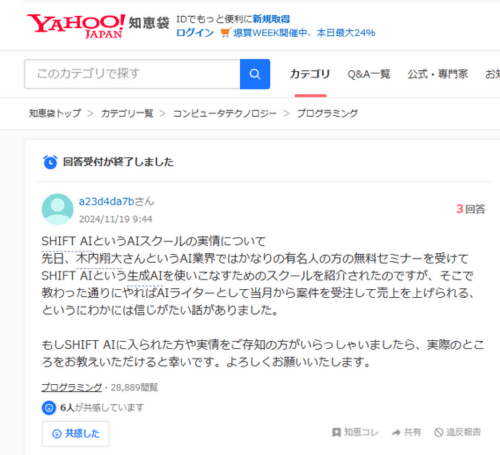Click the 知恵袋 title text
Image resolution: width=500 pixels, height=455 pixels.
pos(149,23)
